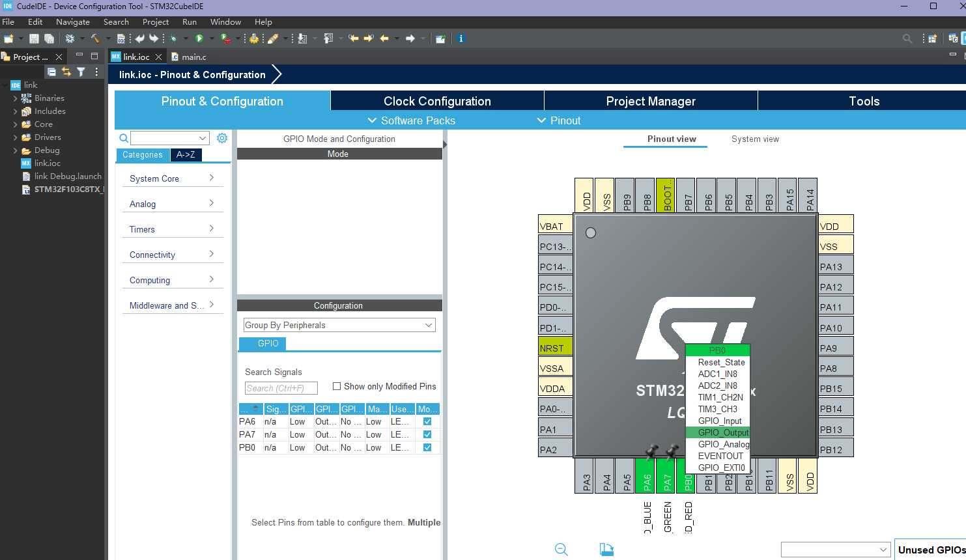Click the Search Signals input field
The width and height of the screenshot is (966, 560).
(x=281, y=388)
